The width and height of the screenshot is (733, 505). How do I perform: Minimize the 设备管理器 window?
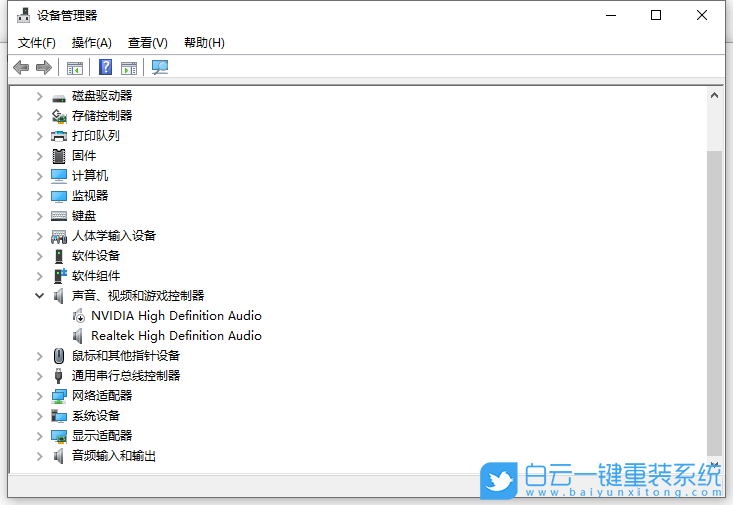tap(611, 15)
